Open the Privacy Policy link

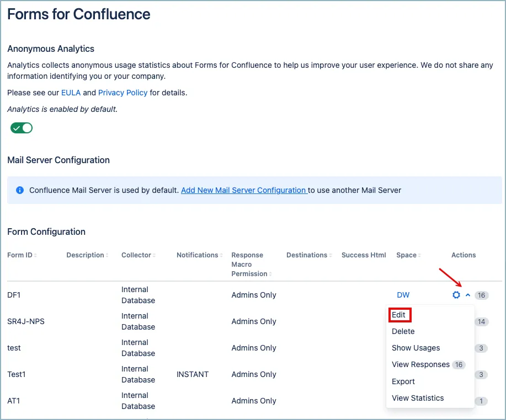[122, 93]
